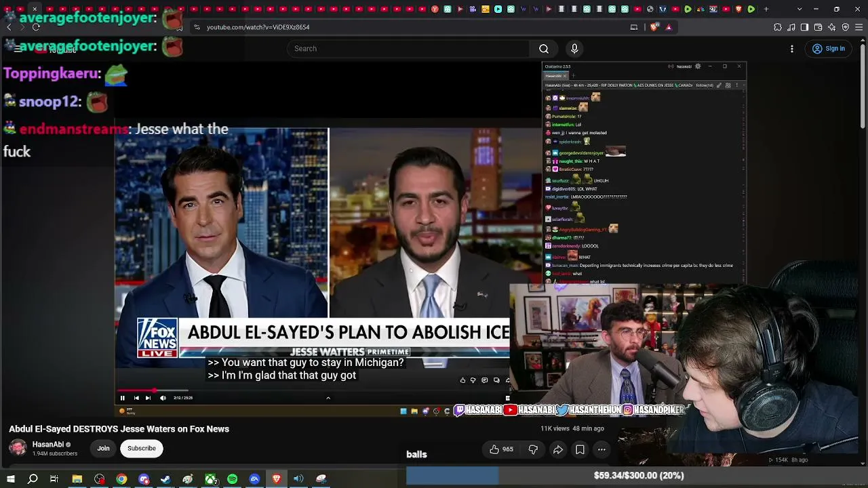The width and height of the screenshot is (868, 488).
Task: Open Chatterino settings gear icon
Action: point(698,66)
